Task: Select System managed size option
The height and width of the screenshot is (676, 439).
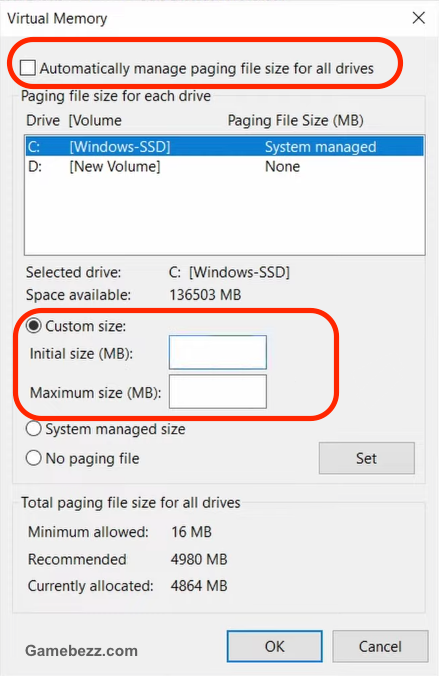Action: coord(34,429)
